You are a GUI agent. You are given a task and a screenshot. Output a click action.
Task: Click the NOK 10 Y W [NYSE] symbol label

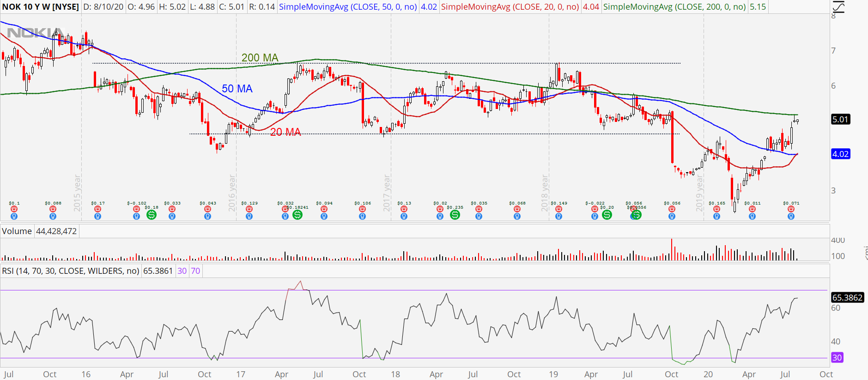tap(41, 7)
